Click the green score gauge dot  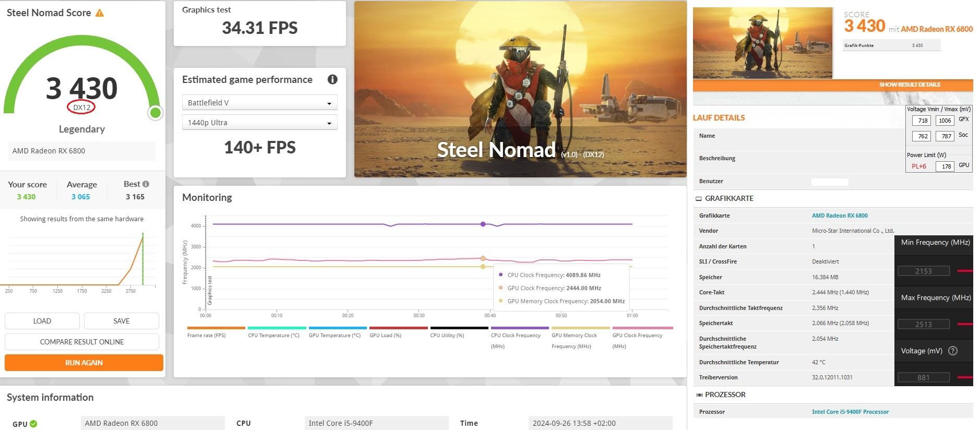[x=155, y=113]
